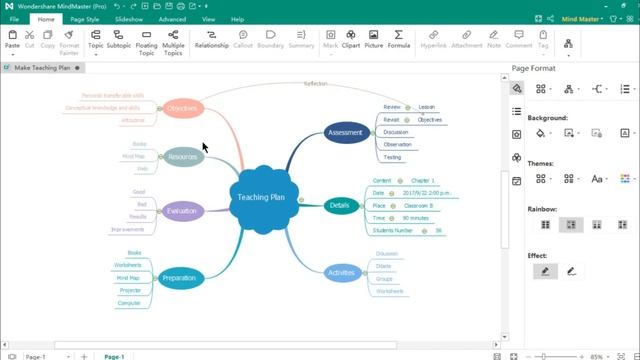The image size is (640, 360).
Task: Open the Advanced tab
Action: 172,19
